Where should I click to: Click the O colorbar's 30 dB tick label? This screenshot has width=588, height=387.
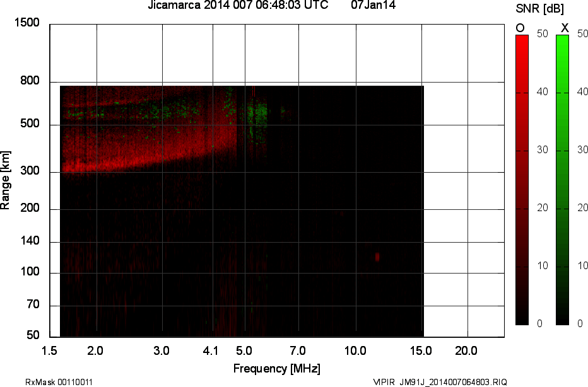click(x=543, y=150)
